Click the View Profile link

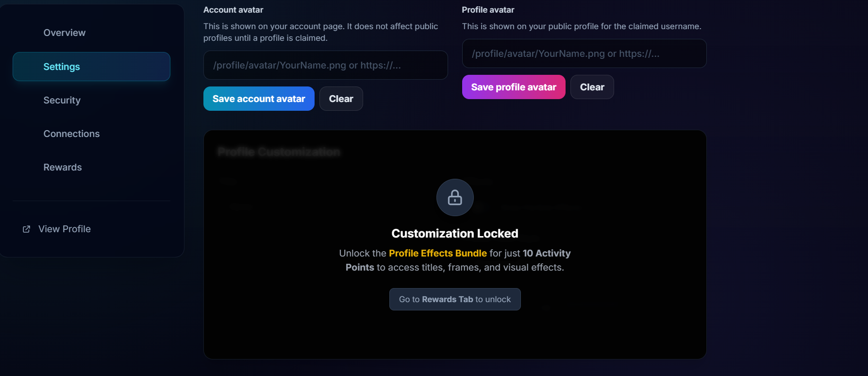64,229
